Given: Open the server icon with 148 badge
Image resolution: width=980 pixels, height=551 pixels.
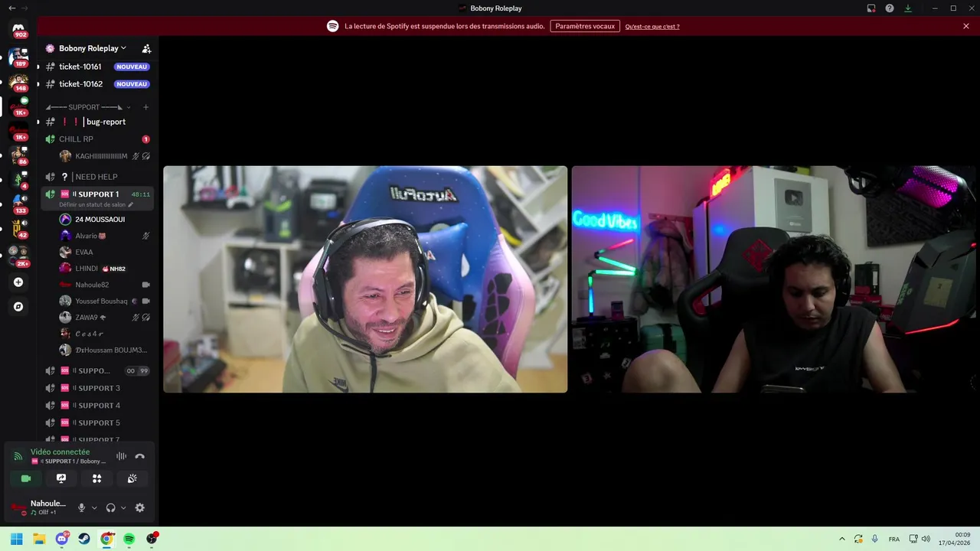Looking at the screenshot, I should point(18,81).
